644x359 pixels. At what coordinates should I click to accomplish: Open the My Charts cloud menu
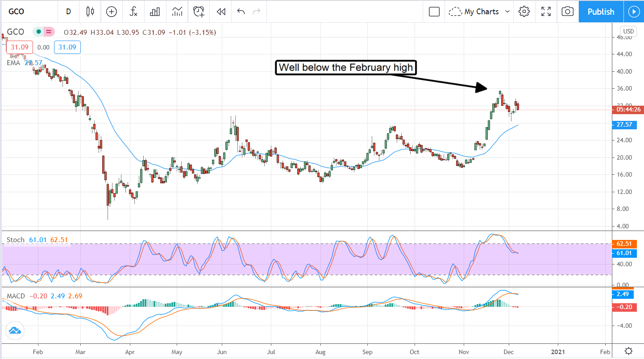click(474, 12)
